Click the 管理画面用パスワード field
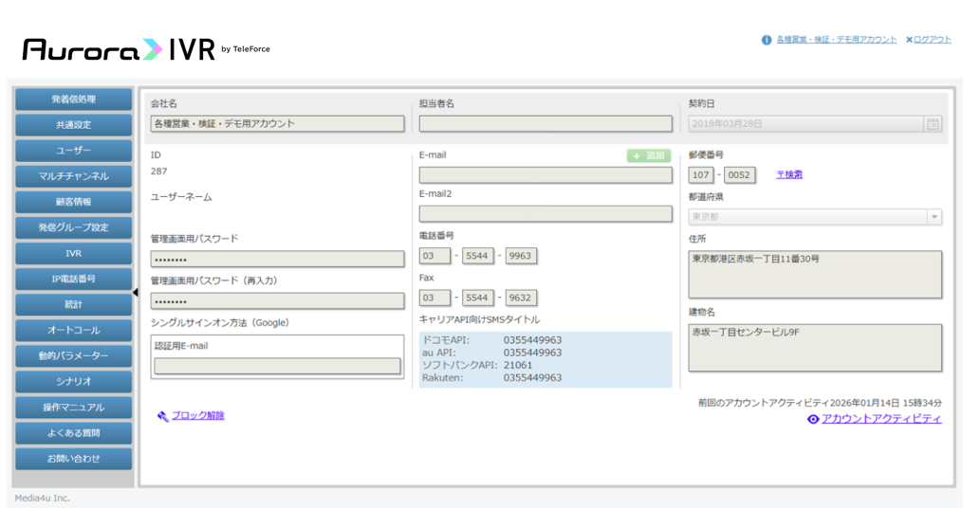 coord(277,259)
